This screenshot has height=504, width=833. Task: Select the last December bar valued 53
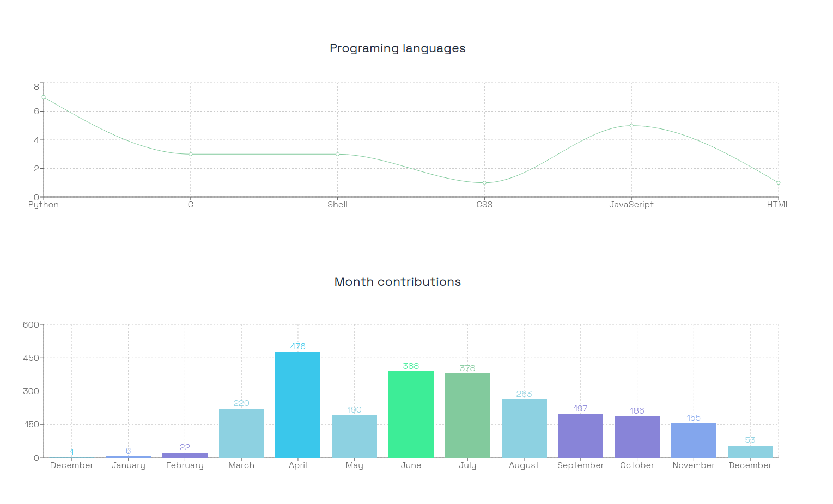pos(750,452)
